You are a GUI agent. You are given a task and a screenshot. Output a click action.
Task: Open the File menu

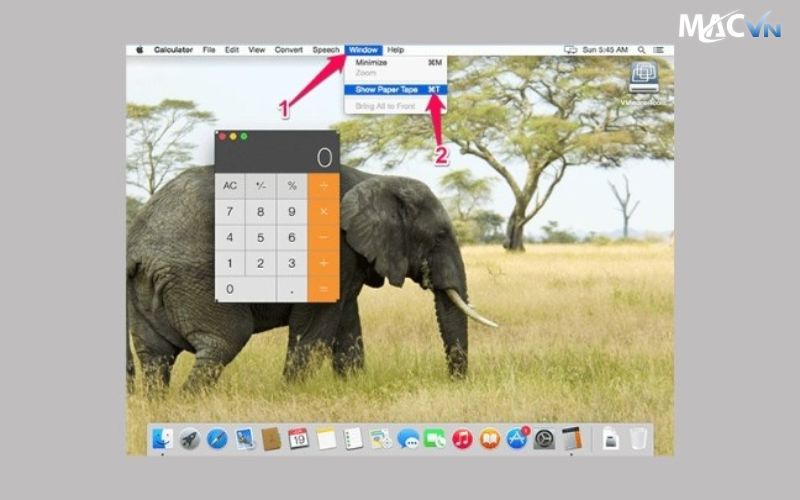click(209, 49)
